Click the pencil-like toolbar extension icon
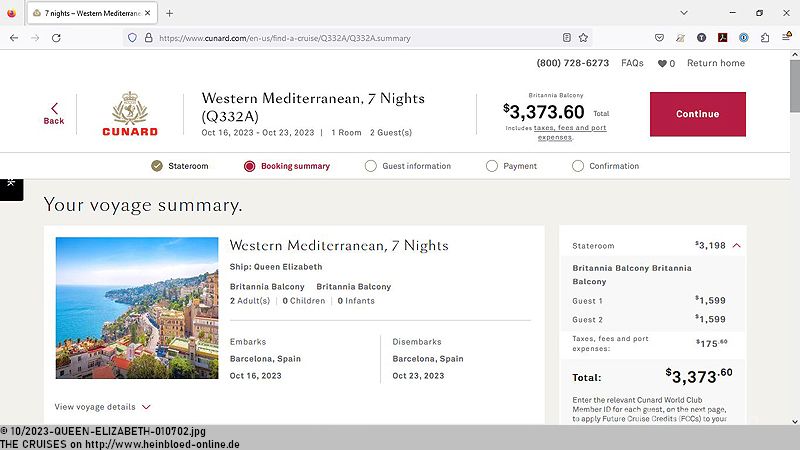The width and height of the screenshot is (800, 450). pyautogui.click(x=680, y=37)
